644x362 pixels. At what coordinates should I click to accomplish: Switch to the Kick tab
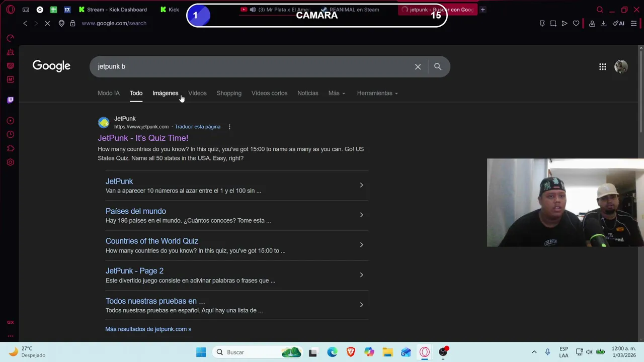(x=170, y=10)
